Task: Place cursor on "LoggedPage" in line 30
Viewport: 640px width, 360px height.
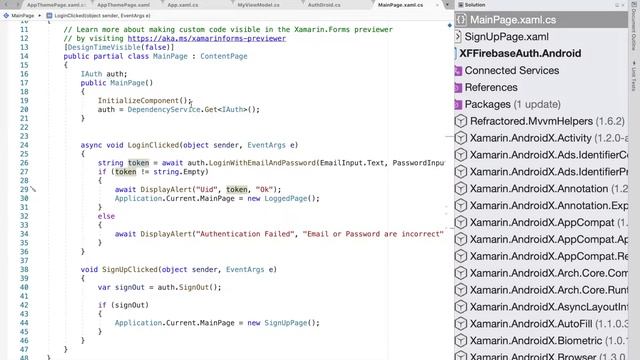Action: click(x=286, y=198)
